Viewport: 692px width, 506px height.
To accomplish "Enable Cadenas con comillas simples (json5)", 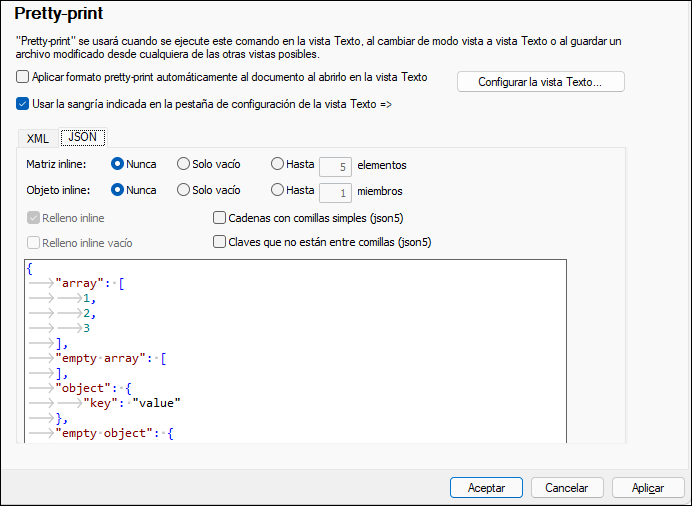I will [220, 217].
